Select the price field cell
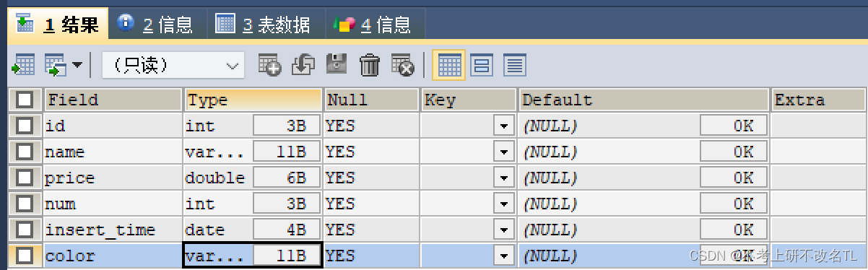The width and height of the screenshot is (868, 270). click(113, 178)
